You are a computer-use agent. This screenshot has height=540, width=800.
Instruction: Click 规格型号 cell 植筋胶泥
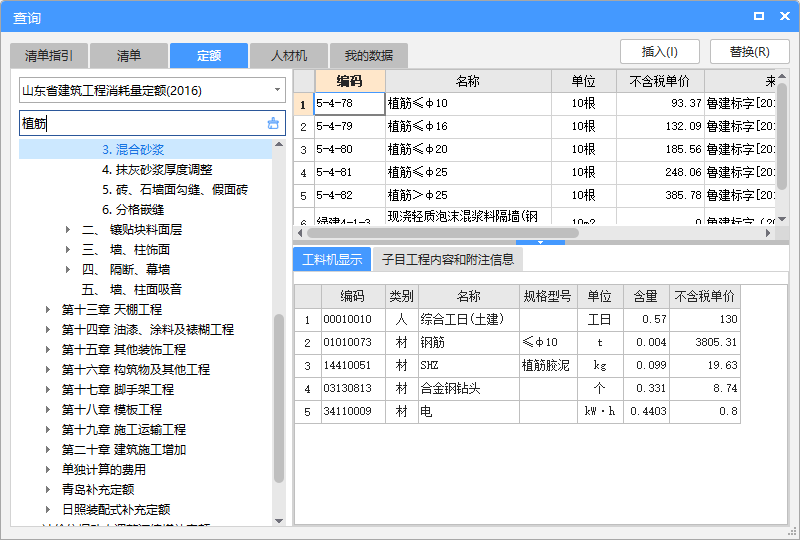tap(548, 365)
